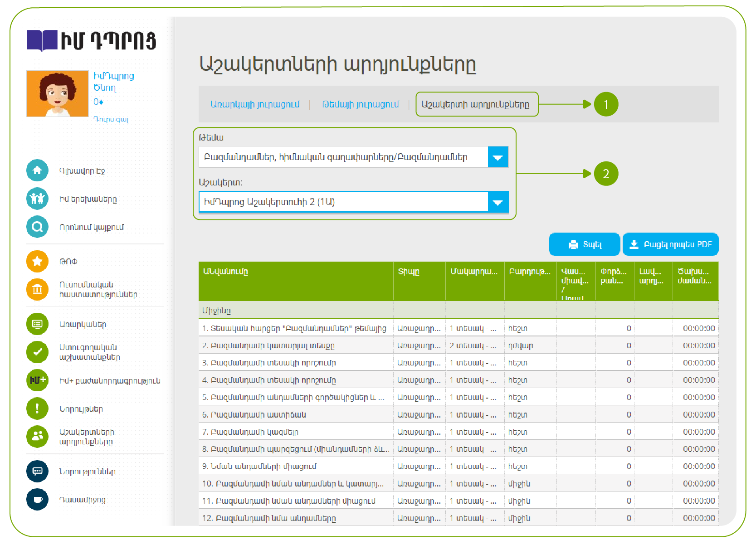Open Իմ երեխաները family icon

coord(37,199)
